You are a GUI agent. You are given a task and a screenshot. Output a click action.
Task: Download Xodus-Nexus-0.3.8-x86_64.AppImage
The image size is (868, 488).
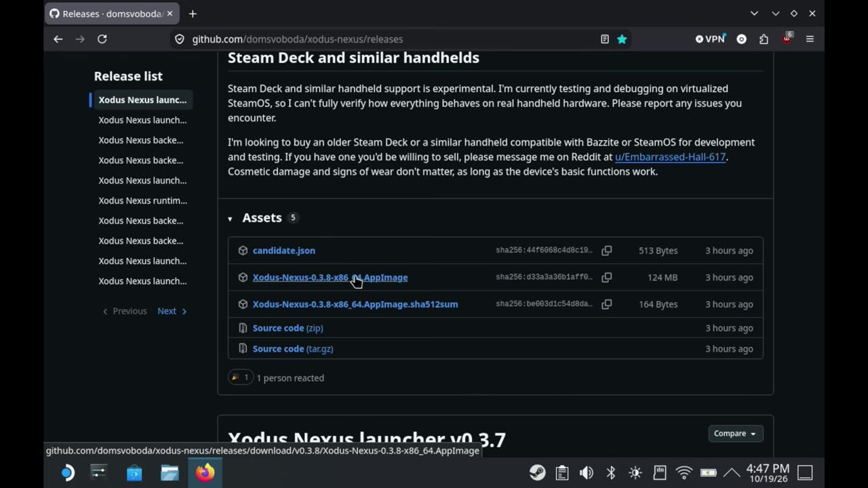pyautogui.click(x=330, y=277)
